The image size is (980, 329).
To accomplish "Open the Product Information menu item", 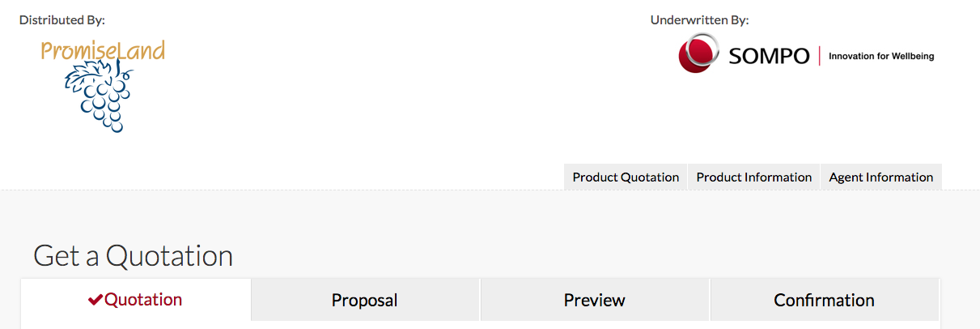I will [x=753, y=177].
